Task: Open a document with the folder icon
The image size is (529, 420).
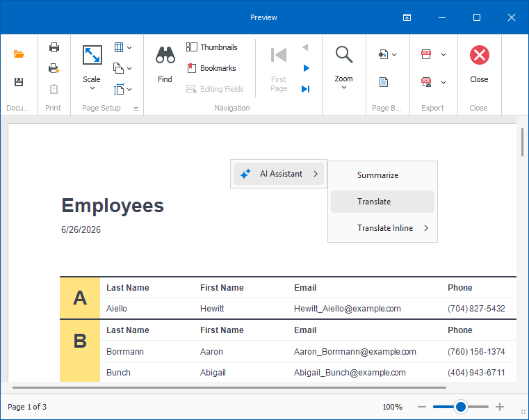Action: [x=19, y=54]
